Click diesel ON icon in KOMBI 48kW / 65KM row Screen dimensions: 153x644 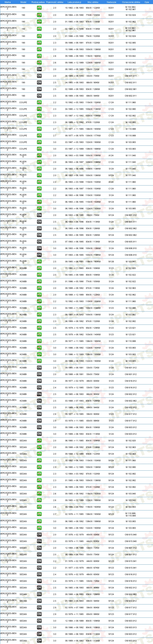pos(39,381)
